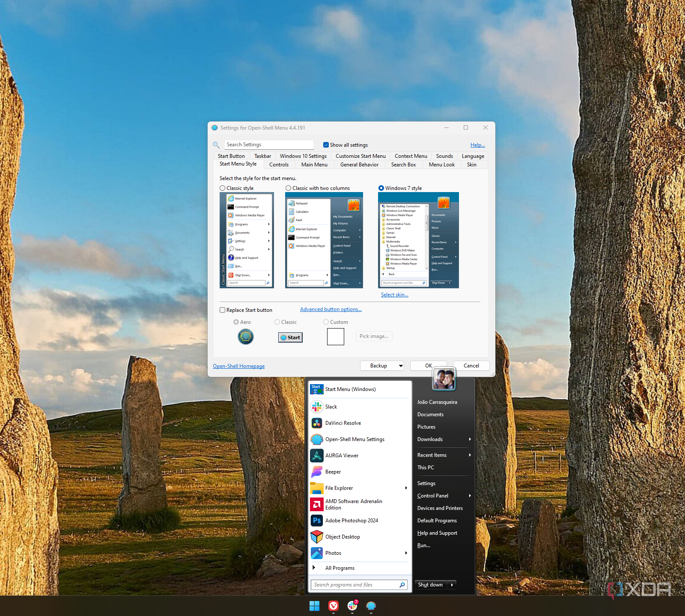The image size is (685, 616).
Task: Uncheck Show all settings
Action: coord(326,145)
